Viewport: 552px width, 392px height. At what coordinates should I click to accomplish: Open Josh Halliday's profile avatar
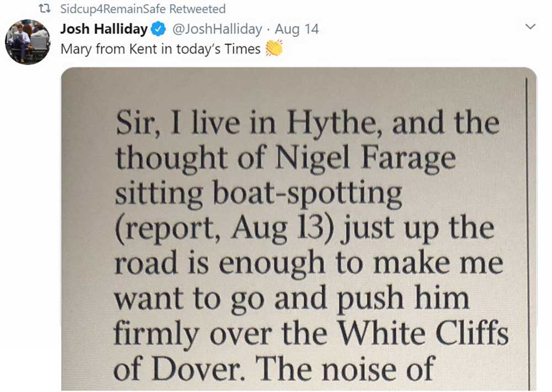[x=28, y=42]
